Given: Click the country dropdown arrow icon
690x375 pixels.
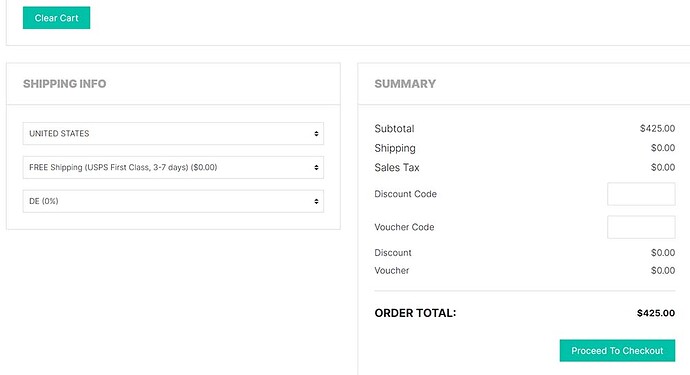Looking at the screenshot, I should 316,133.
